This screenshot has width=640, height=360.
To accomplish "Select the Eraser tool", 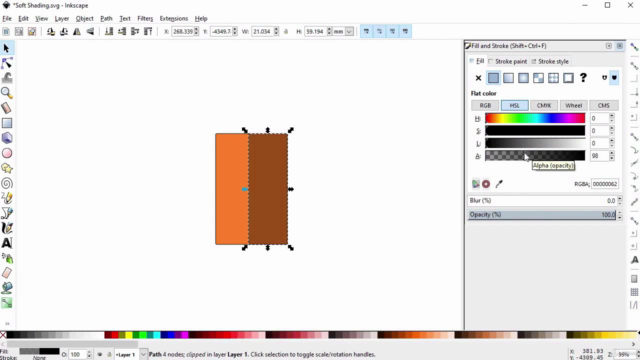I will coord(7,273).
